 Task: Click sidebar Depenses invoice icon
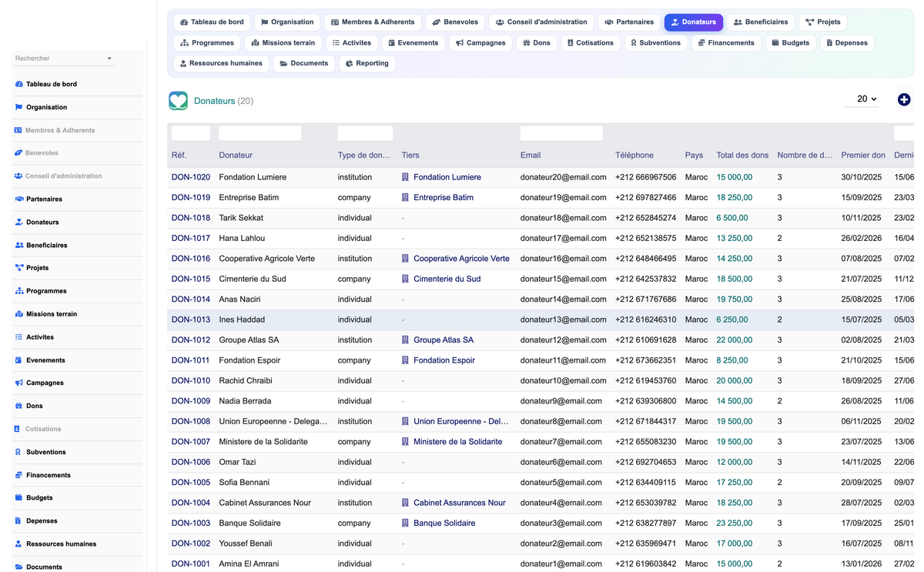point(18,521)
